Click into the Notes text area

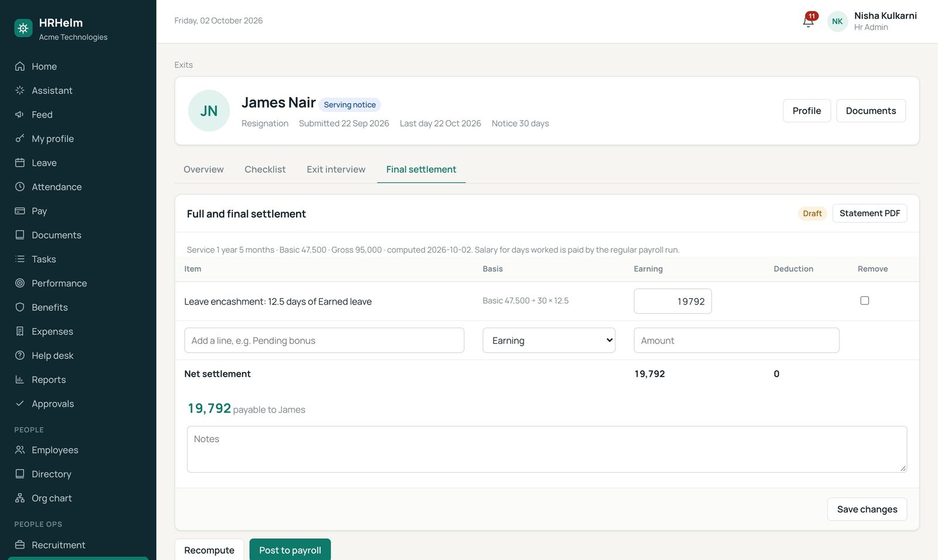(547, 449)
